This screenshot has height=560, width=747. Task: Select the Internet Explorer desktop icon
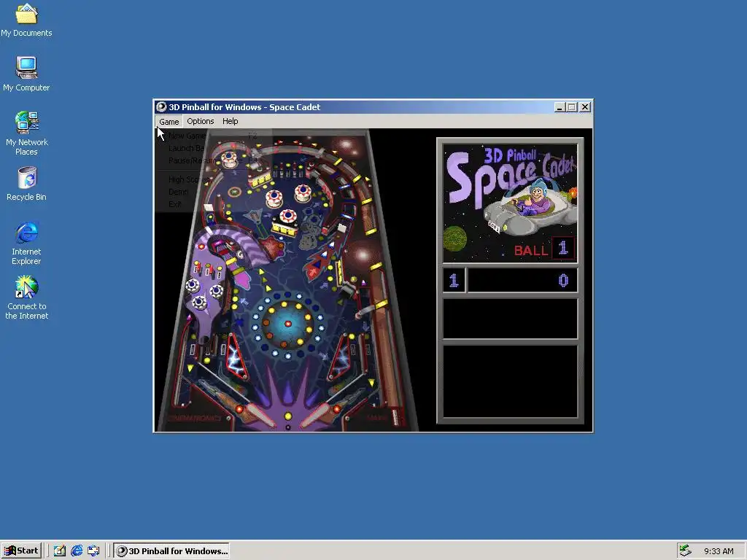26,244
